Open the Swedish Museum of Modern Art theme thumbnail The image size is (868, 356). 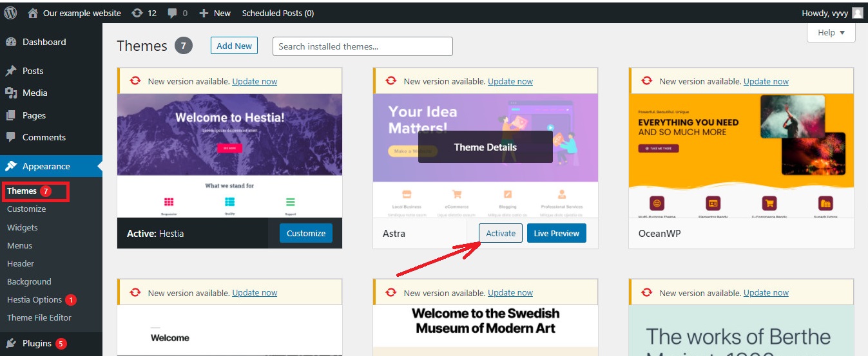(485, 330)
